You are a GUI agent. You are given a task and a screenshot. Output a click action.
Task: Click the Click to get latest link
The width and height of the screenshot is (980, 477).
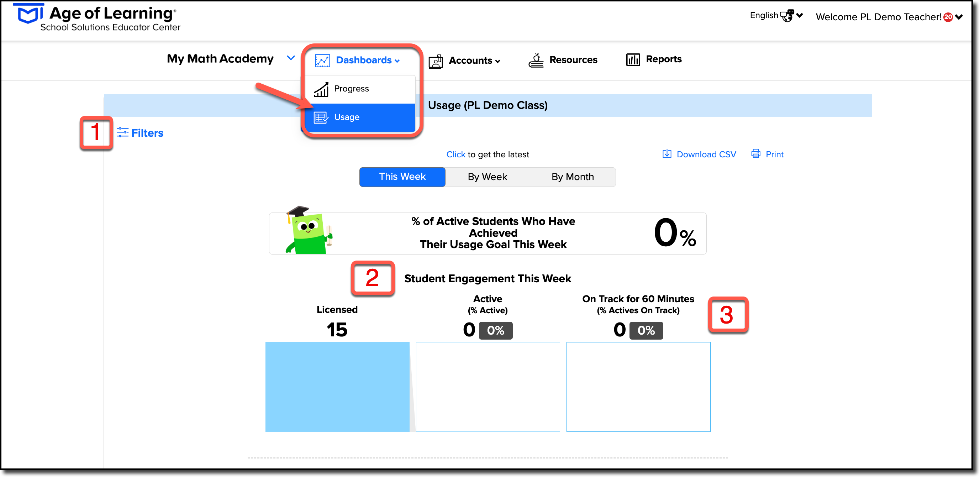point(456,154)
